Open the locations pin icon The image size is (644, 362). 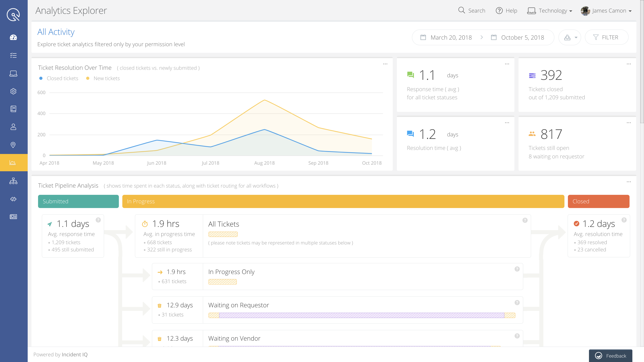pyautogui.click(x=13, y=145)
